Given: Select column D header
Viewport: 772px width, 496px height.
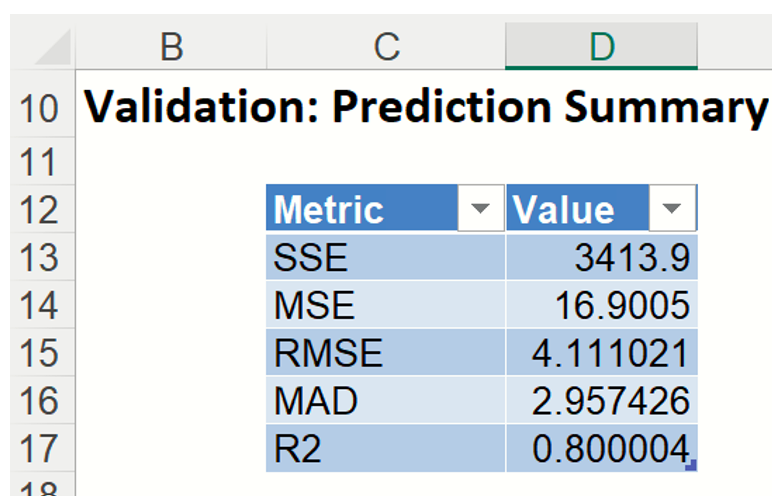Looking at the screenshot, I should (x=601, y=46).
